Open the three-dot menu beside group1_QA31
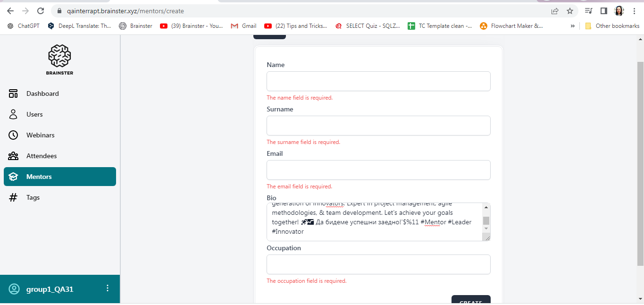The image size is (644, 305). (x=108, y=288)
